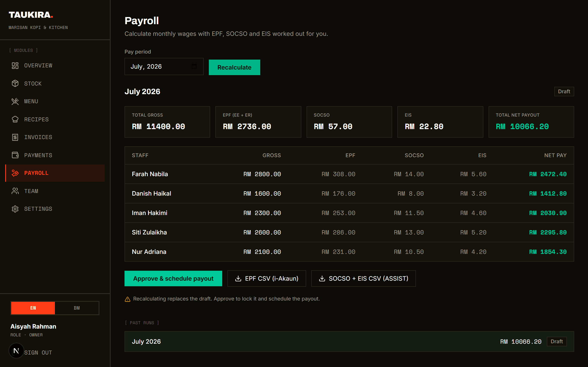Click the Settings gear icon
The height and width of the screenshot is (367, 588).
pos(15,209)
